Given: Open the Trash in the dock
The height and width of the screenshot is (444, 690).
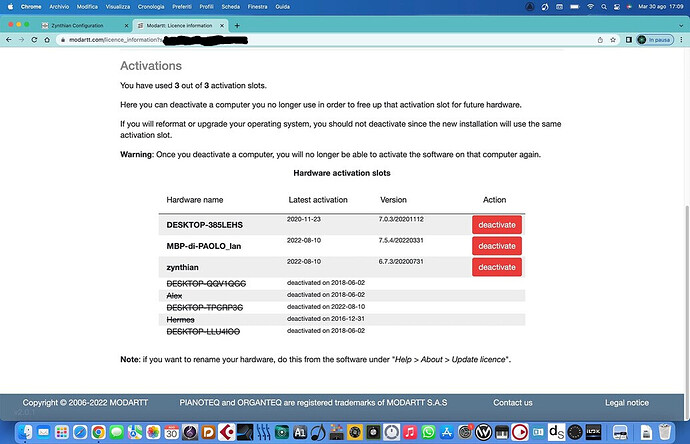Looking at the screenshot, I should pyautogui.click(x=665, y=433).
